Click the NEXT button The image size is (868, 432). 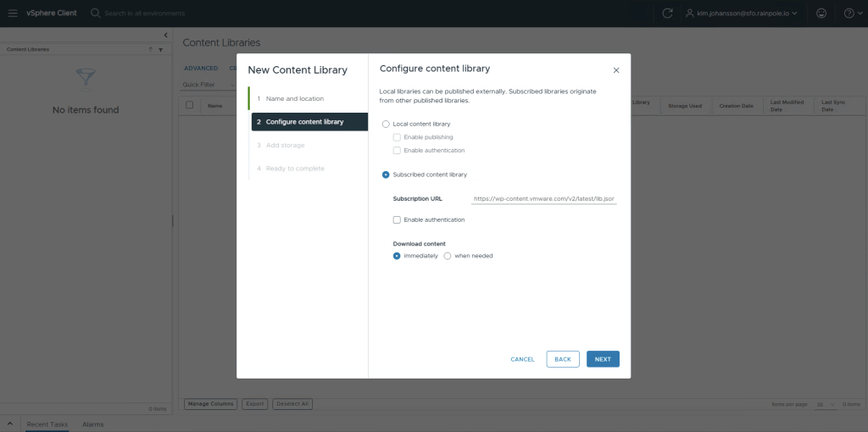[x=603, y=359]
